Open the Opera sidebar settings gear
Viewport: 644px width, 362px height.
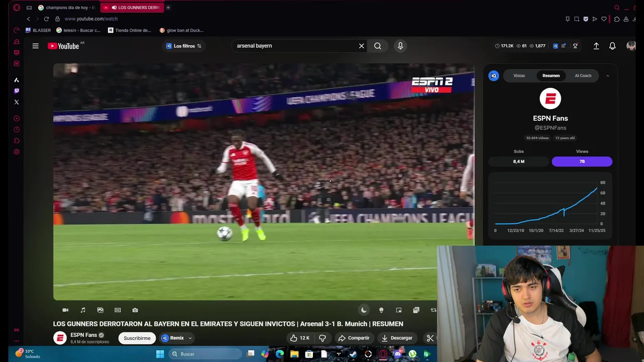click(x=17, y=152)
